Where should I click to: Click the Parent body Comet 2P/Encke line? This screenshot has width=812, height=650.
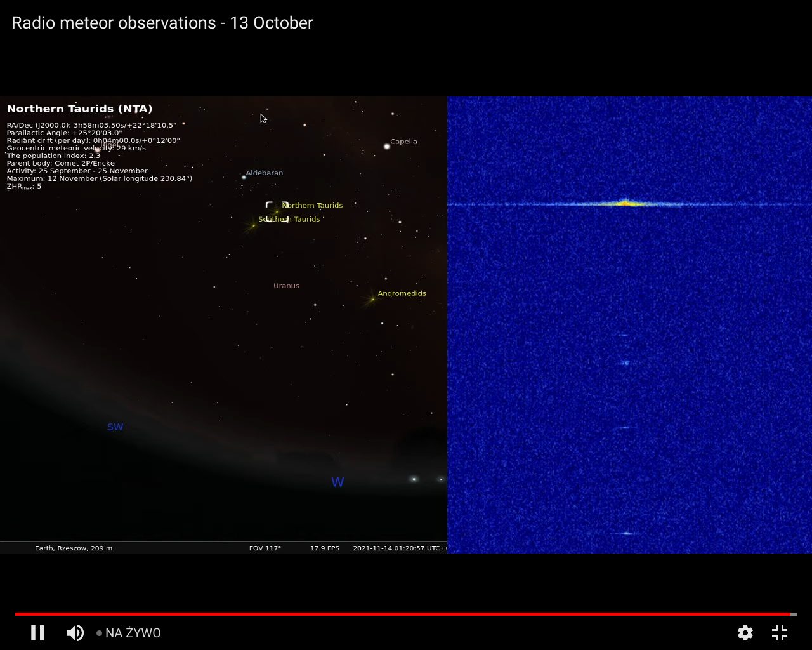61,163
